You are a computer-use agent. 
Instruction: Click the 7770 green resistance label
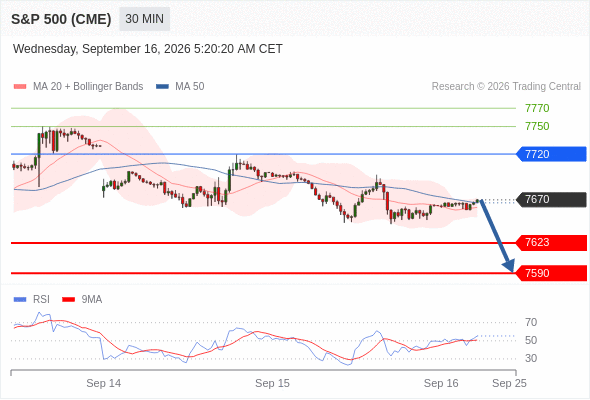click(537, 108)
